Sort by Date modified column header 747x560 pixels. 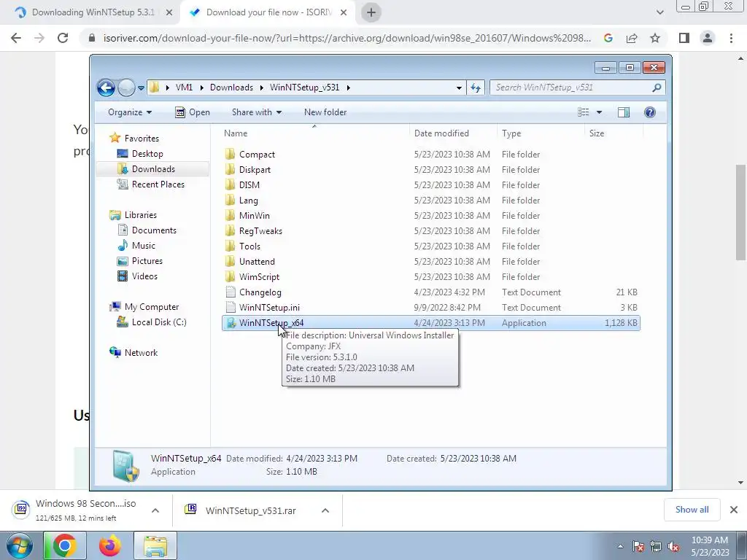click(x=452, y=133)
